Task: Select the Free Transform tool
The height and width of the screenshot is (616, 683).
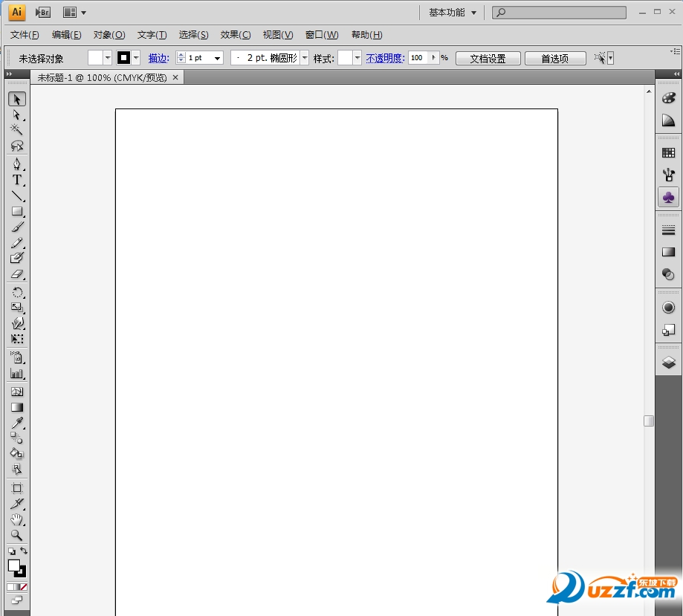Action: point(17,339)
